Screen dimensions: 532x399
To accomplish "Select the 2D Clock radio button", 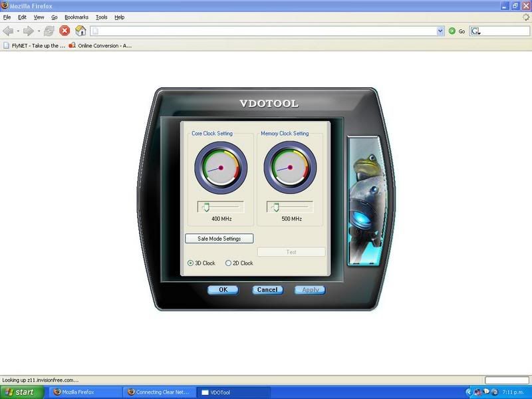I will tap(229, 263).
